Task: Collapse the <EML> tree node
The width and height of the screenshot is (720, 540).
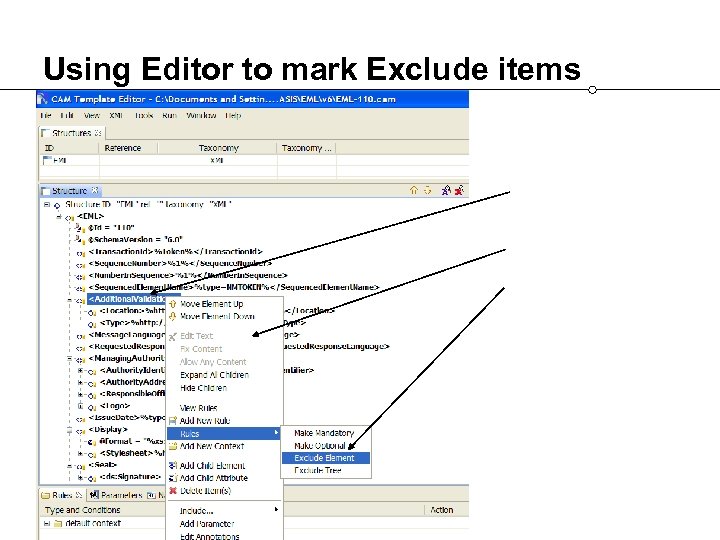Action: 59,216
